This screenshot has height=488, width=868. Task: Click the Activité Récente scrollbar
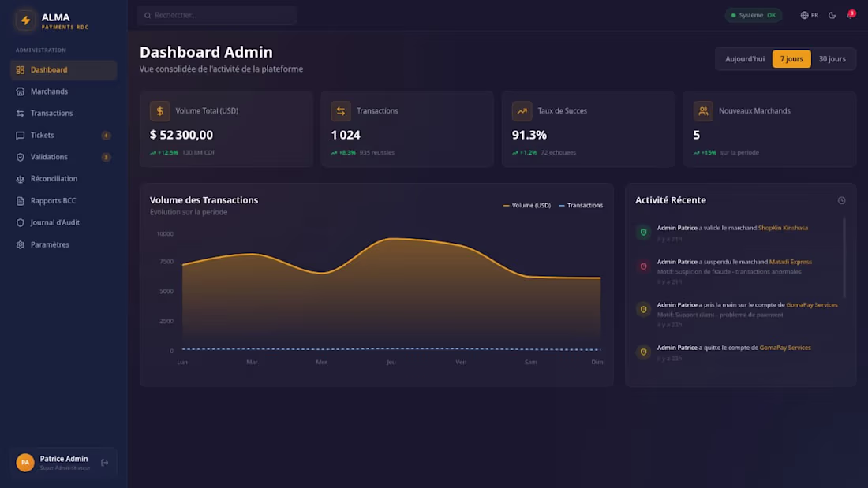point(844,258)
